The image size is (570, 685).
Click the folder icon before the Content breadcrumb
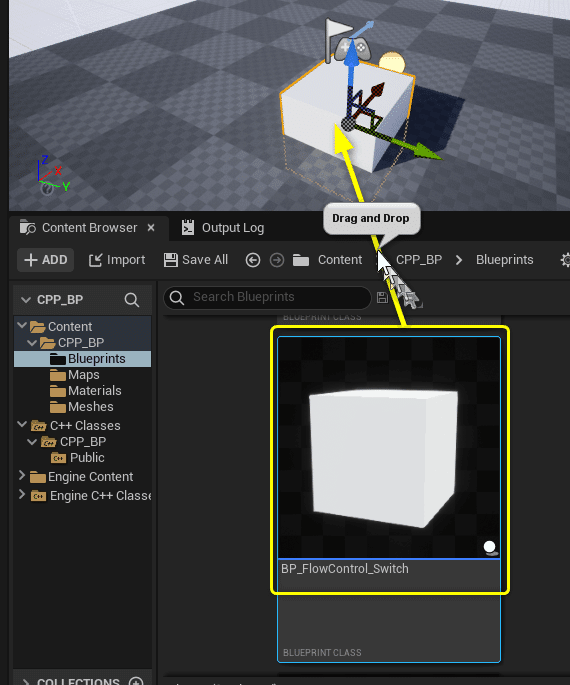[301, 260]
